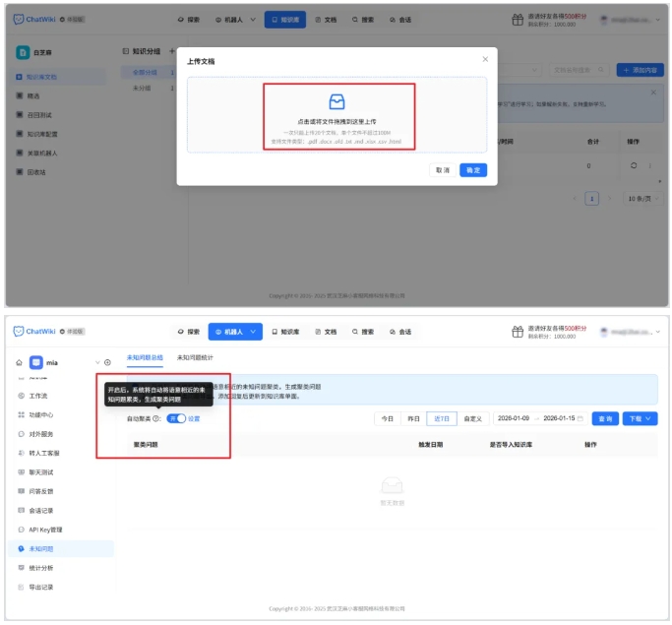Click the gift icon in the upper screenshot header

[518, 20]
